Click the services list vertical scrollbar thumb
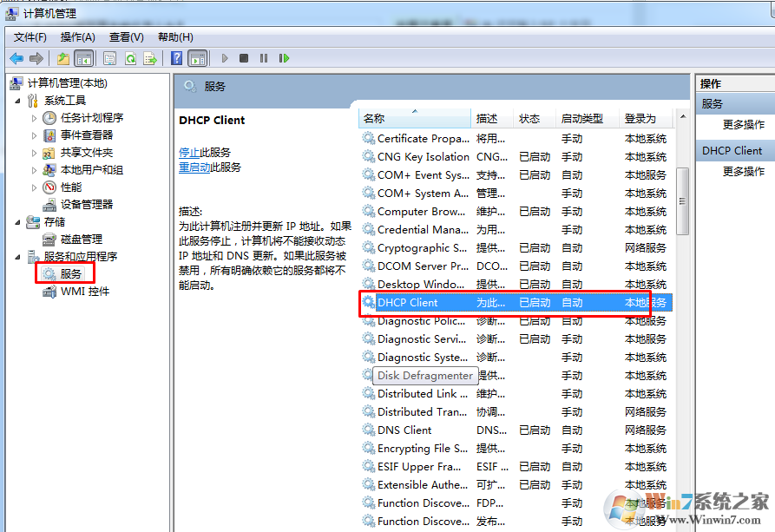The image size is (775, 532). [682, 200]
